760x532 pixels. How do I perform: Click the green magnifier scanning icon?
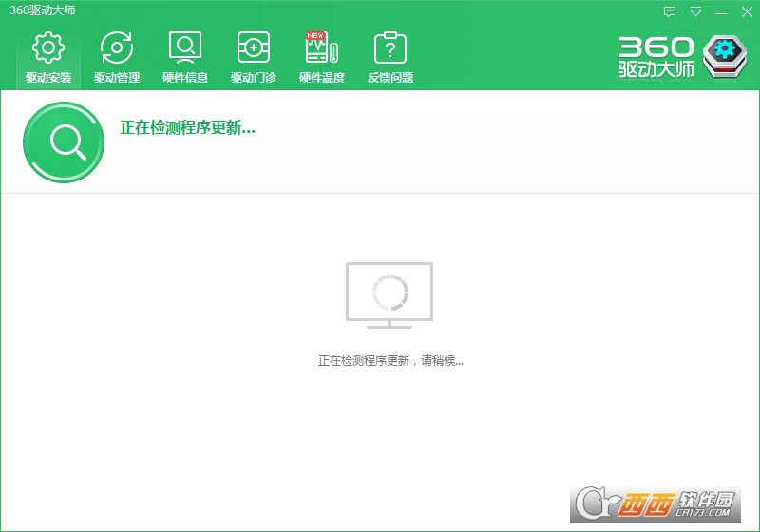(64, 142)
